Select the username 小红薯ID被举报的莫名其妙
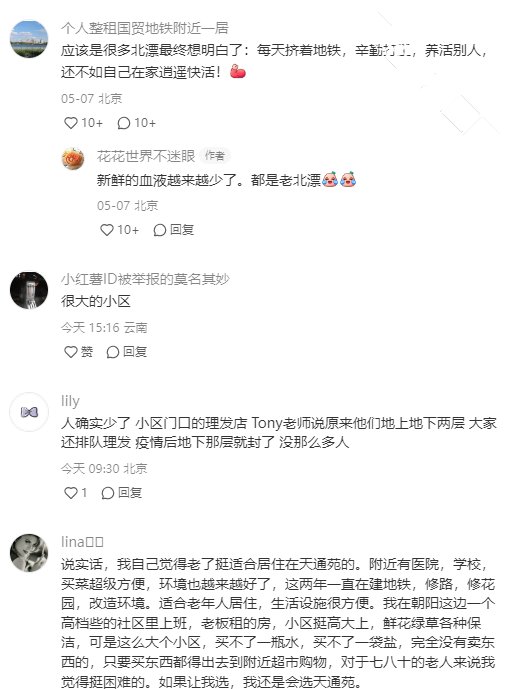This screenshot has height=689, width=510. [x=145, y=279]
